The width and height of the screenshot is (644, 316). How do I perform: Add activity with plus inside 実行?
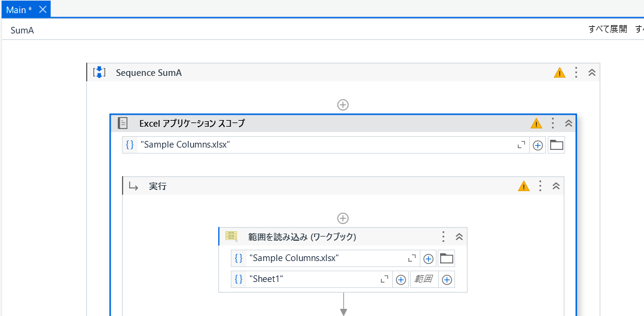point(343,218)
